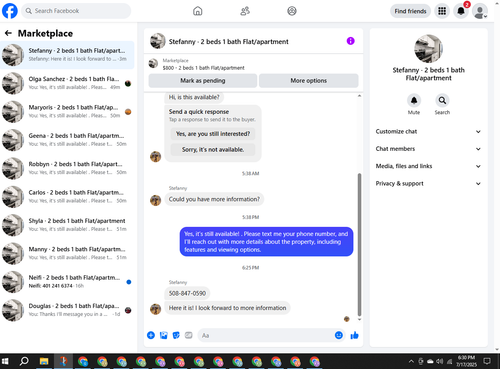Click More options button

tap(308, 81)
